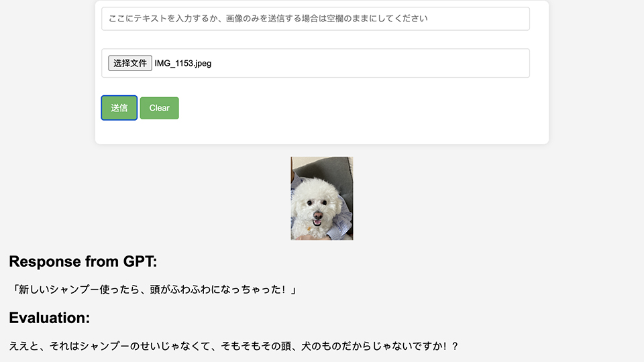Click the green Clear button
644x362 pixels.
(160, 108)
